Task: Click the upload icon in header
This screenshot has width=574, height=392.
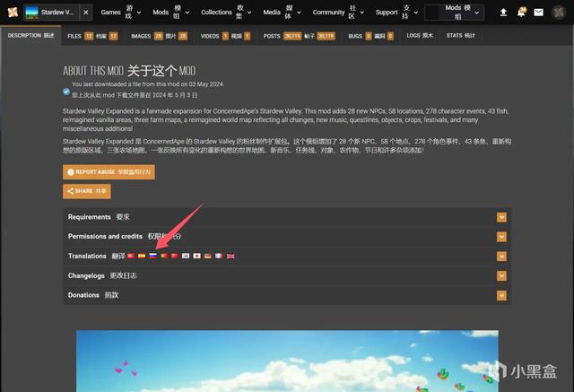Action: 503,13
